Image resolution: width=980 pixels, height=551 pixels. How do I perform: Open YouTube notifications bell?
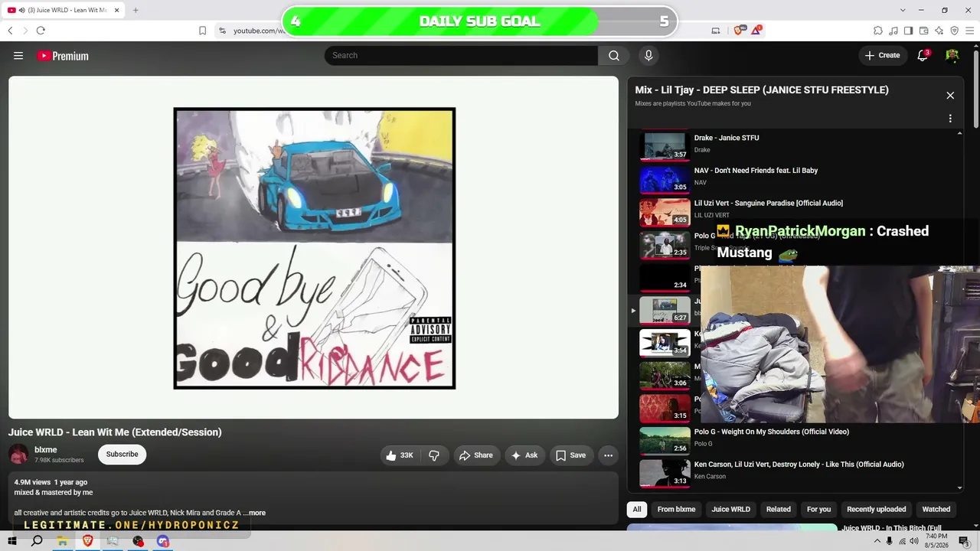click(x=923, y=55)
